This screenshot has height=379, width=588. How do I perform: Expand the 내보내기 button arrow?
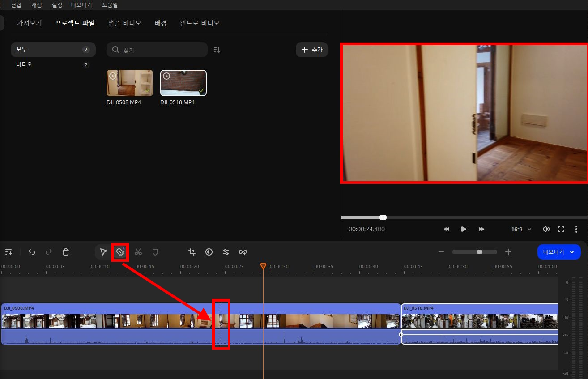572,252
